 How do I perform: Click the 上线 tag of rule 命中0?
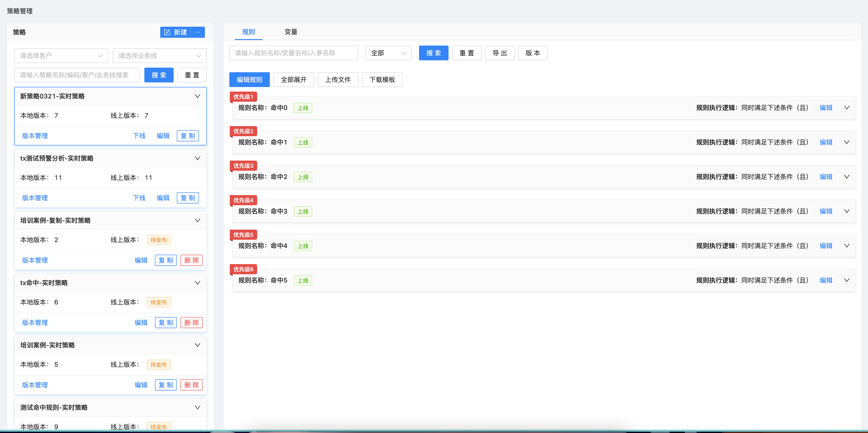303,108
